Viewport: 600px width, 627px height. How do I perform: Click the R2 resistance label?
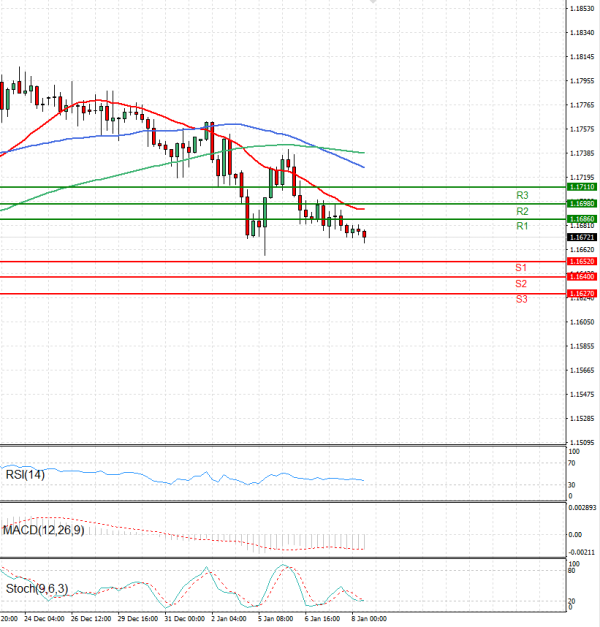(522, 212)
